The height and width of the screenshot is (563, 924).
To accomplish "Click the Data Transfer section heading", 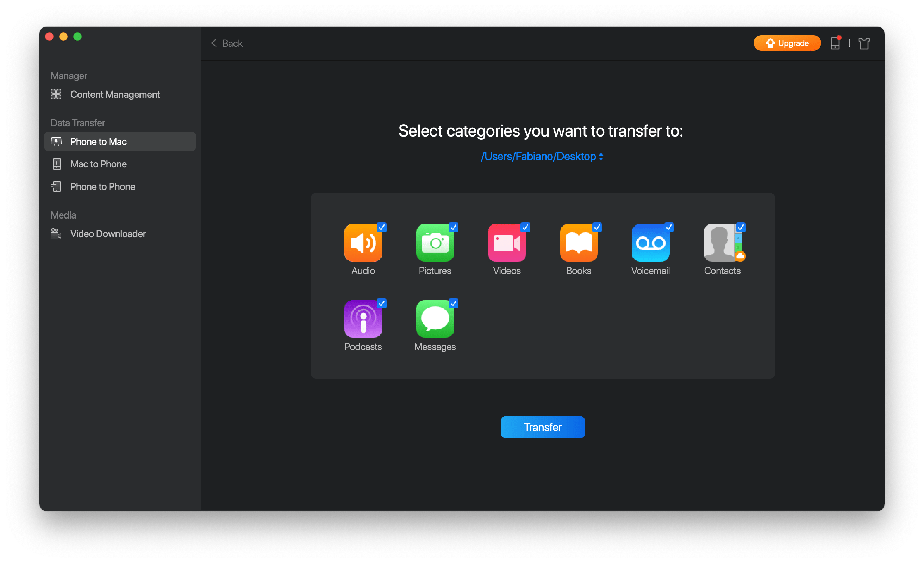I will tap(77, 122).
